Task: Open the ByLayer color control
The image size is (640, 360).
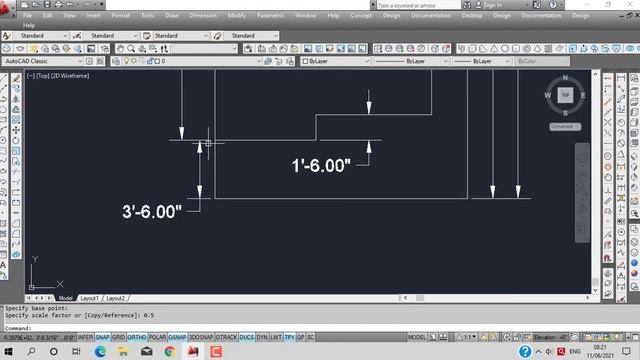Action: [x=336, y=61]
